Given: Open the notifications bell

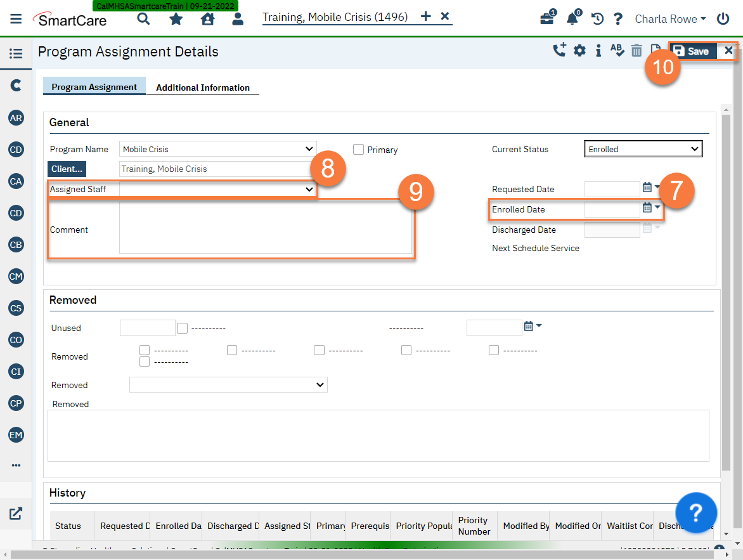Looking at the screenshot, I should point(572,19).
